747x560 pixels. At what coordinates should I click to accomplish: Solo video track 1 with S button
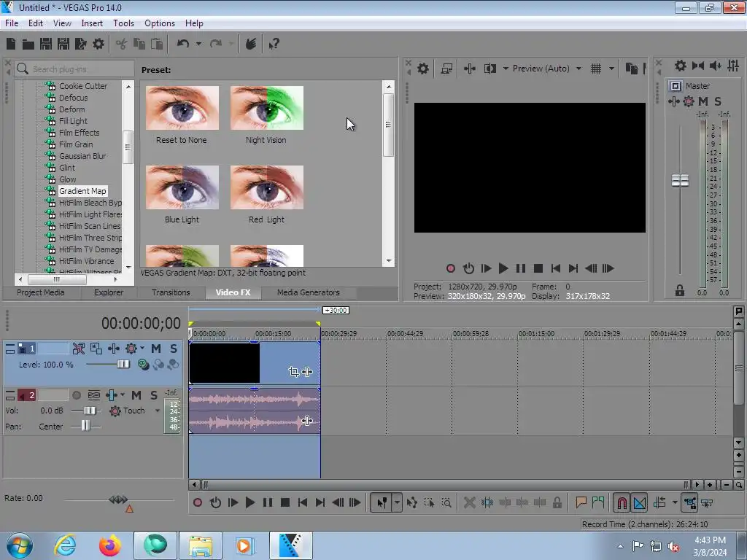pos(174,349)
